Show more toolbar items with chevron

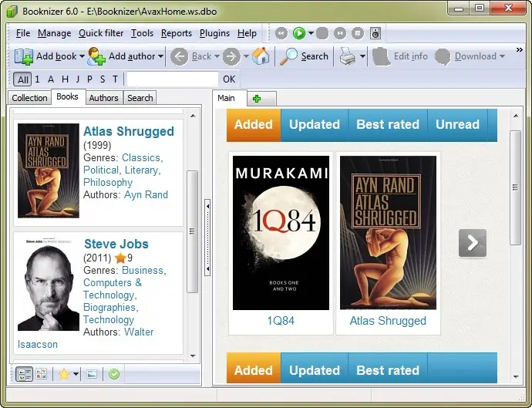[520, 50]
